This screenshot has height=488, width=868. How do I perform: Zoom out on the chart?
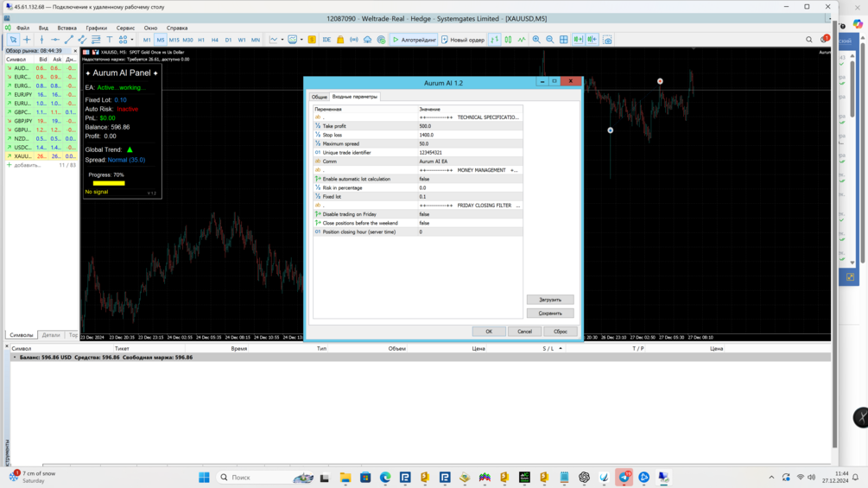(x=549, y=40)
